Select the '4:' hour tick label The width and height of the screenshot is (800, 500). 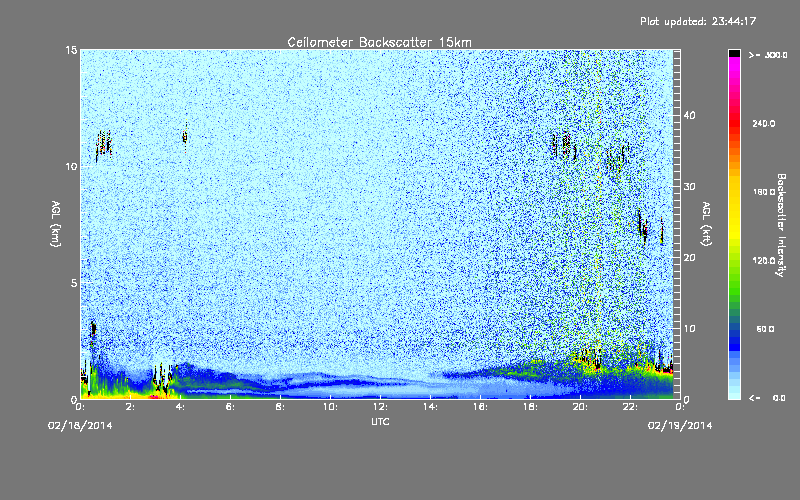click(x=181, y=407)
